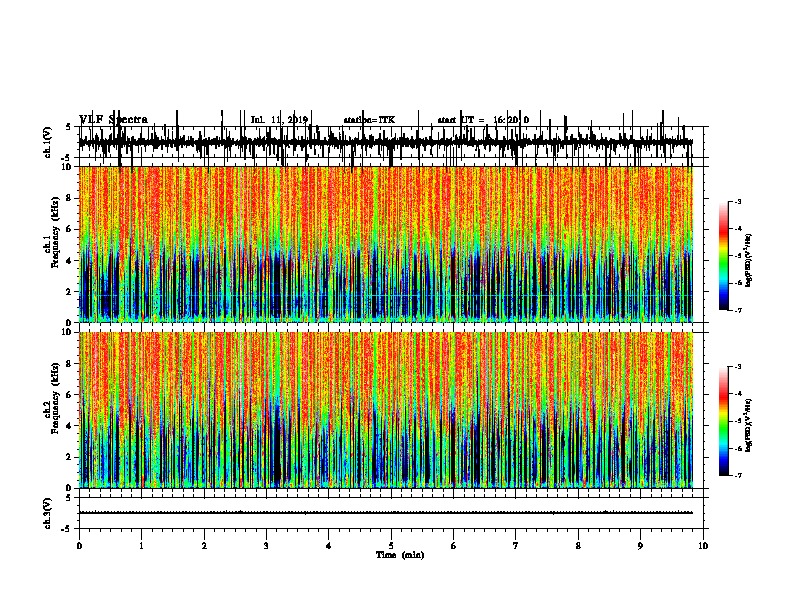Viewport: 792px width, 612px height.
Task: Click the "ch.1(V)" waveform axis label
Action: [47, 142]
